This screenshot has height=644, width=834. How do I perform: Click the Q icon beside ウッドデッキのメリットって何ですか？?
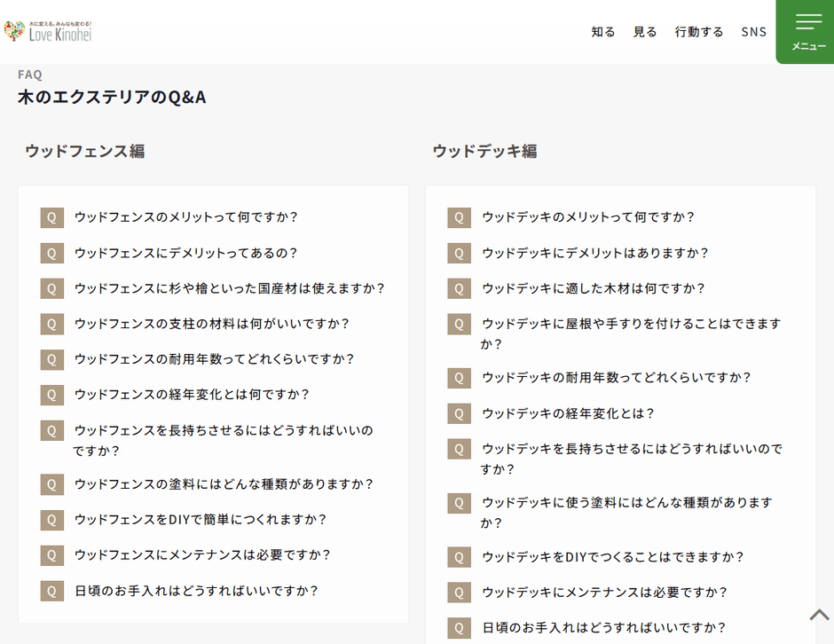(459, 217)
